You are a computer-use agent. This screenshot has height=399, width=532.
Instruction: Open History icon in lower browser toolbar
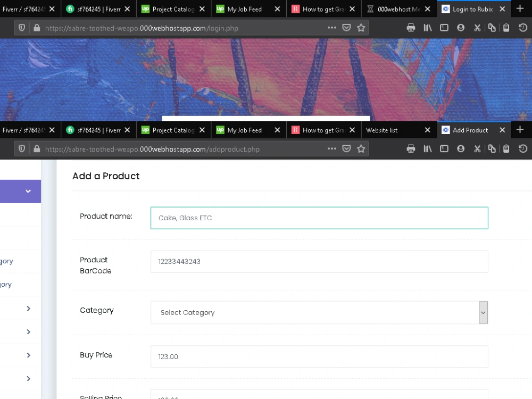point(523,148)
